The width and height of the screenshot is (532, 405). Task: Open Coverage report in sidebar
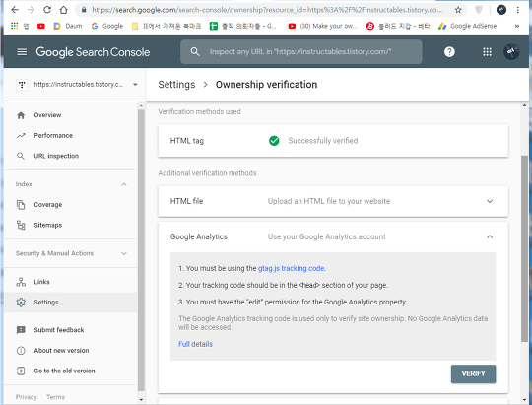(48, 205)
